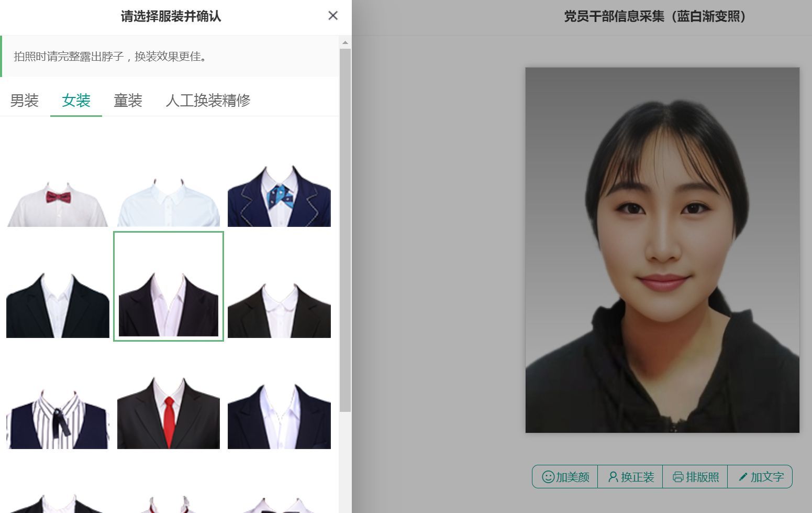Close the clothing selection dialog

[333, 16]
